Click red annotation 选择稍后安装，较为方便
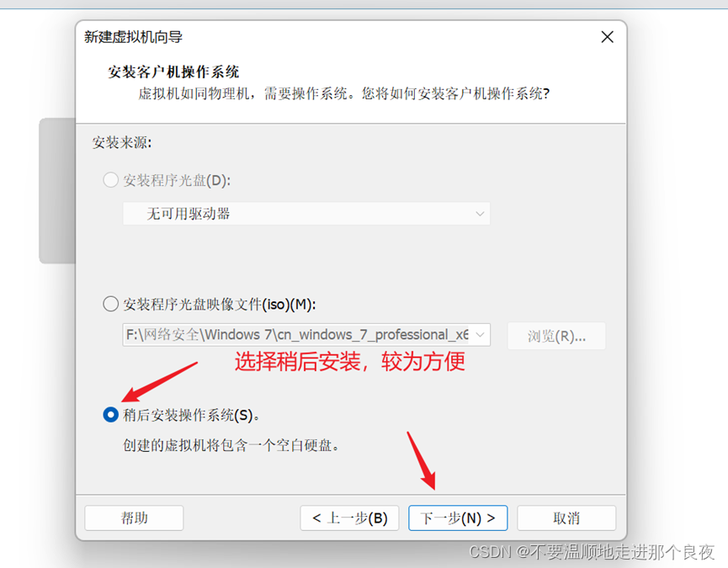 (x=349, y=362)
